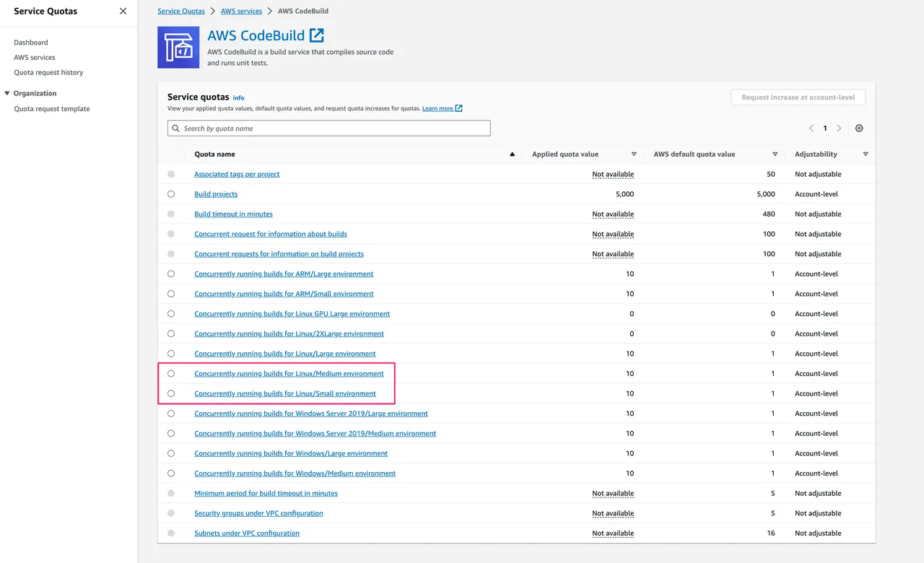Select Linux/2XLarge environment quota radio
This screenshot has width=924, height=563.
(171, 334)
